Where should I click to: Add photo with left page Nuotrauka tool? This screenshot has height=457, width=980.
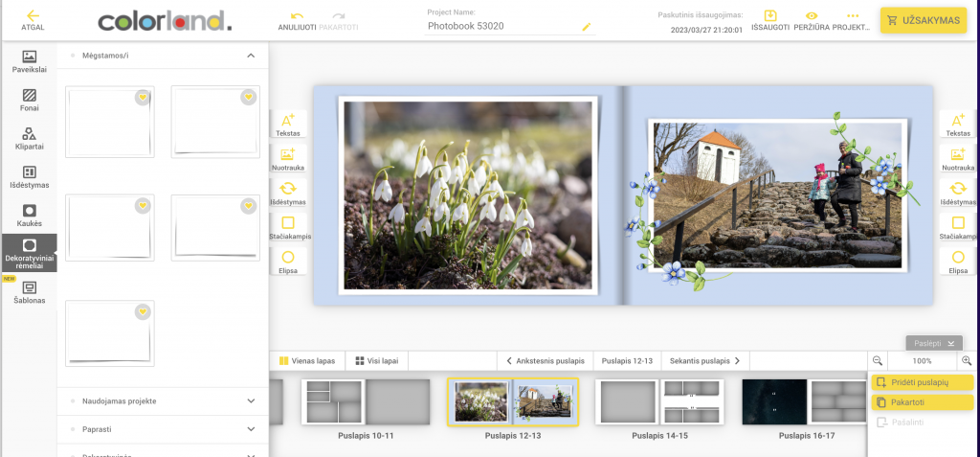coord(287,159)
